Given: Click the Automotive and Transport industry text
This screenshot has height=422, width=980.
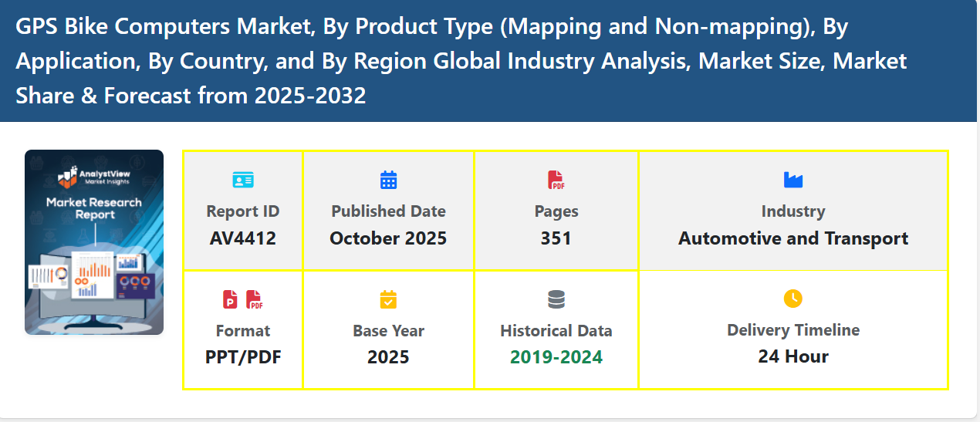Looking at the screenshot, I should click(792, 238).
